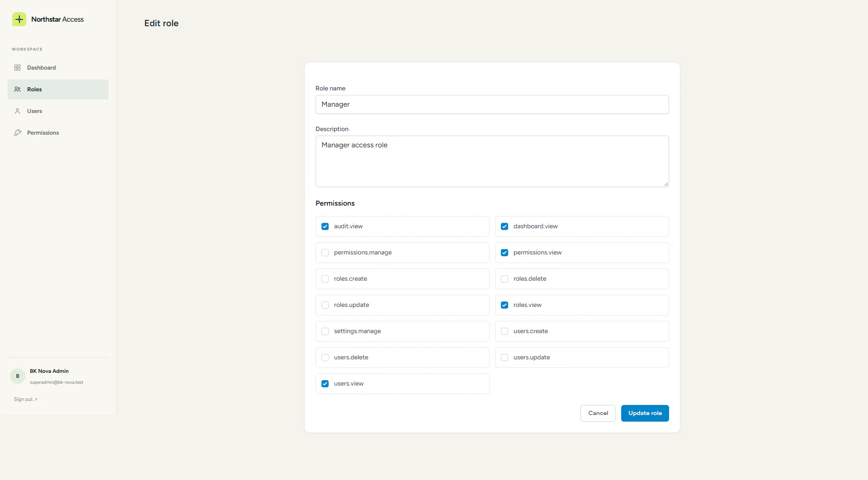Disable the permissions.view checkbox

[x=505, y=253]
